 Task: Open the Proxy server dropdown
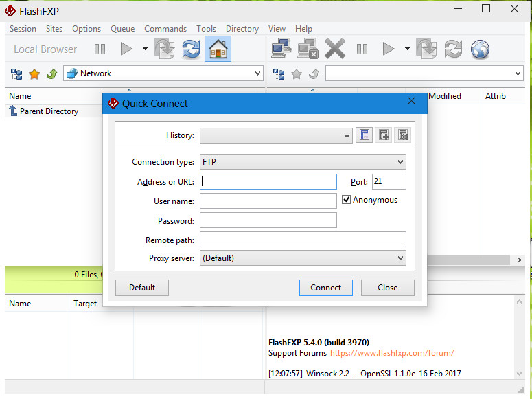[x=303, y=258]
